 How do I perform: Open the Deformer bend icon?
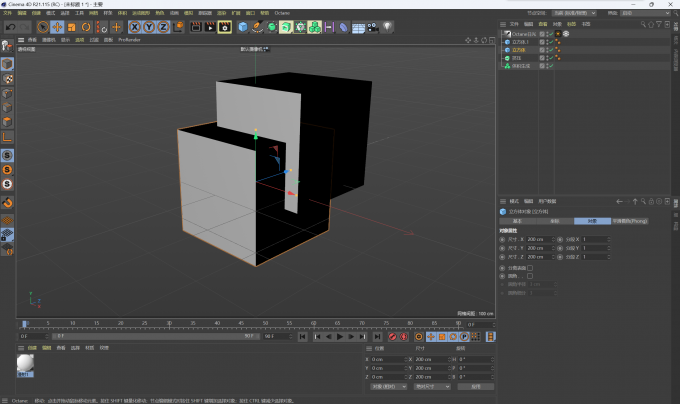(343, 27)
